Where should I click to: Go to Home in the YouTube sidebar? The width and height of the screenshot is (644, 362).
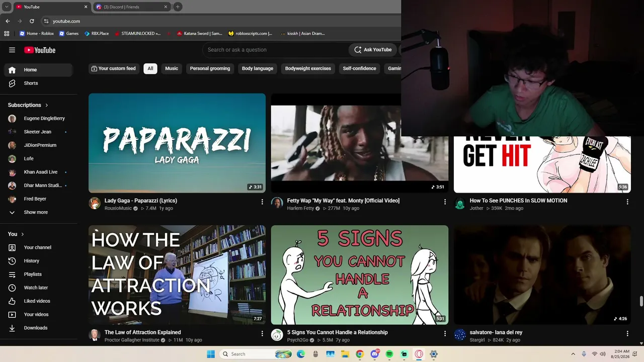[x=39, y=70]
